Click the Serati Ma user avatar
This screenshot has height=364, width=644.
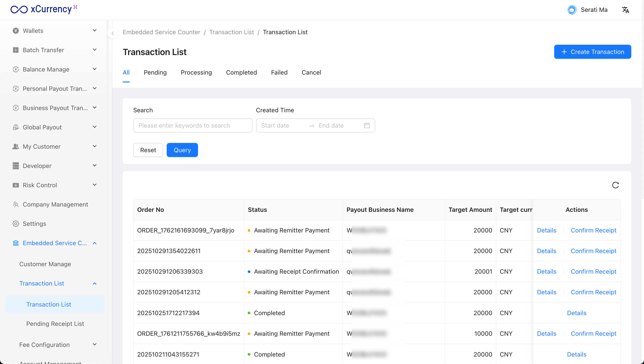(x=572, y=10)
